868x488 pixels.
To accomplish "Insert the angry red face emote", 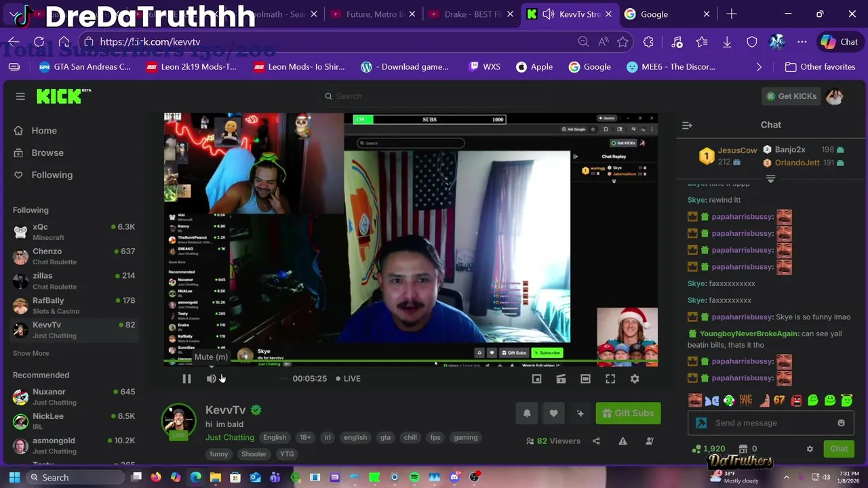I will coord(796,401).
